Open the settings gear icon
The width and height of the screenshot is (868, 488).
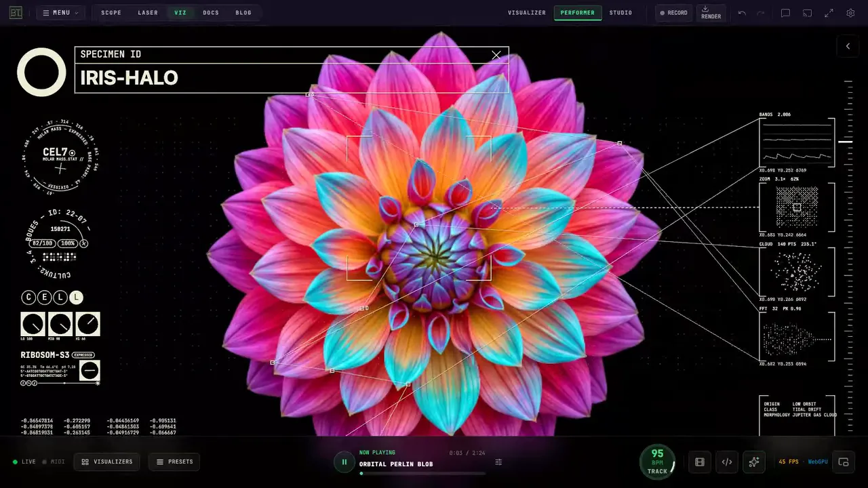(850, 13)
